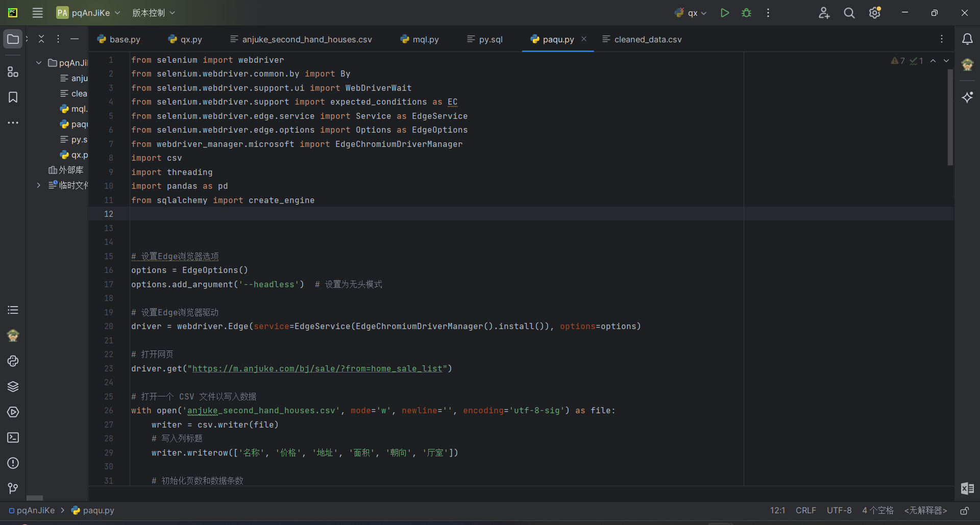Switch to cleaned_data.csv tab
Image resolution: width=980 pixels, height=525 pixels.
(642, 39)
